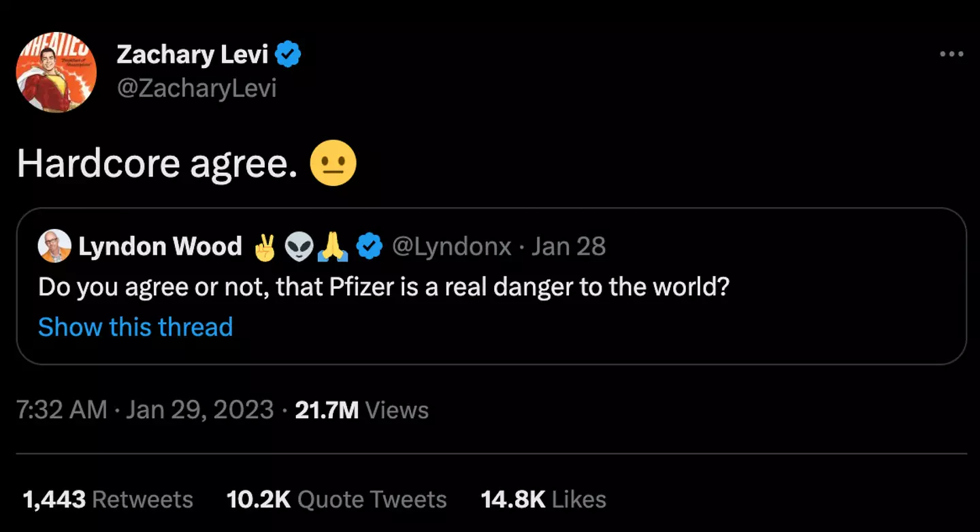
Task: Click the neutral face emoji
Action: (333, 163)
